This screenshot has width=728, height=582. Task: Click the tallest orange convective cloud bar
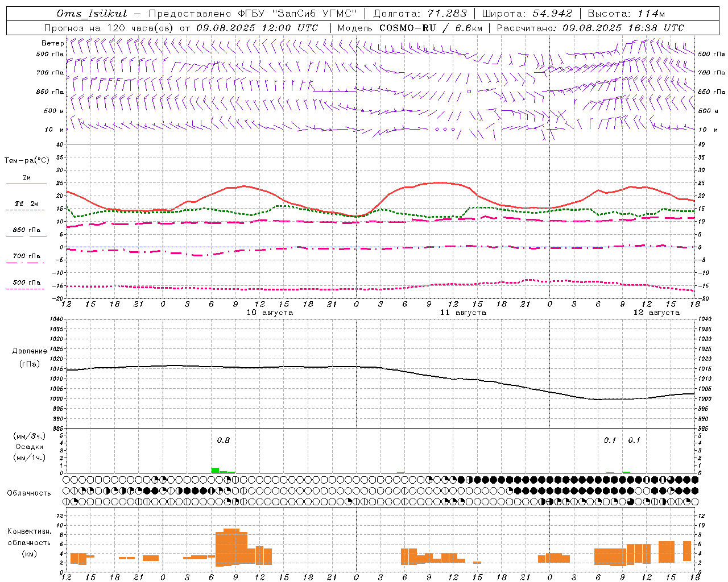click(231, 547)
